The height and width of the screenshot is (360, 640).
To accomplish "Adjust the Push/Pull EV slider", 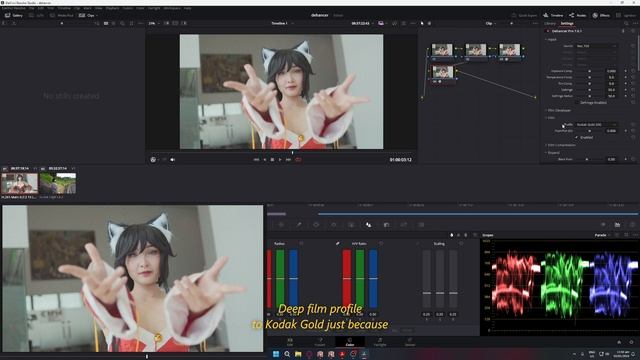I will click(x=589, y=131).
